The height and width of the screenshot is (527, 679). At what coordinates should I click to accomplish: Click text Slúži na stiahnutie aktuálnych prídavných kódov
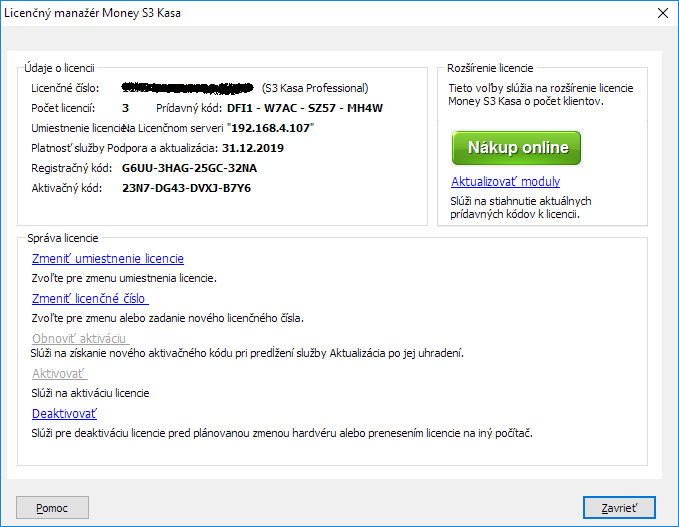[521, 207]
